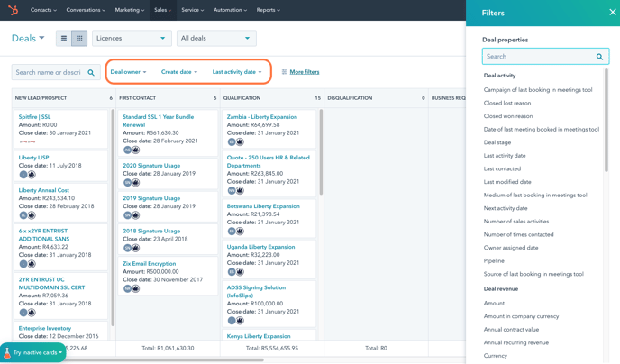The height and width of the screenshot is (364, 620).
Task: Select Annual recurring revenue property
Action: pos(516,342)
